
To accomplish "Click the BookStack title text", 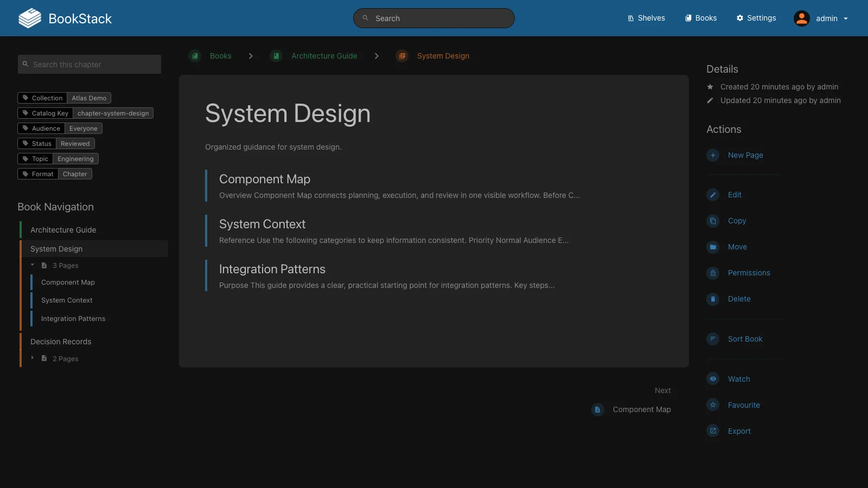I will (x=80, y=18).
